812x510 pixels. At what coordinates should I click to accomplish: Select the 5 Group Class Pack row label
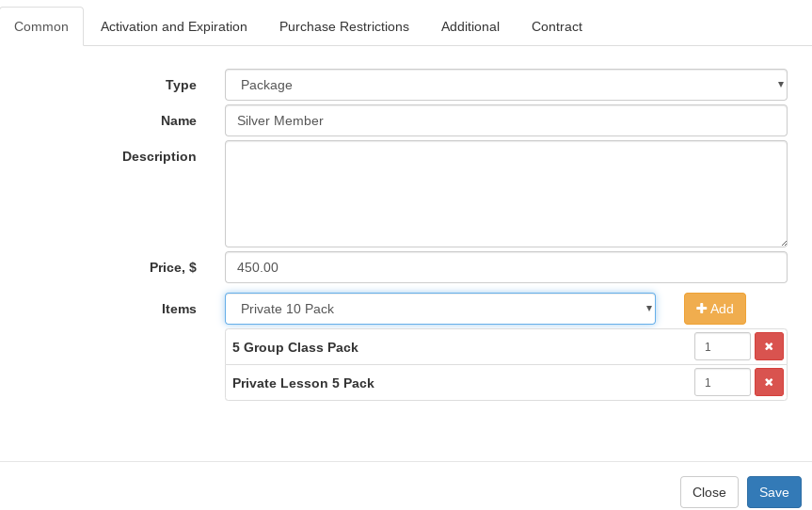[x=295, y=347]
